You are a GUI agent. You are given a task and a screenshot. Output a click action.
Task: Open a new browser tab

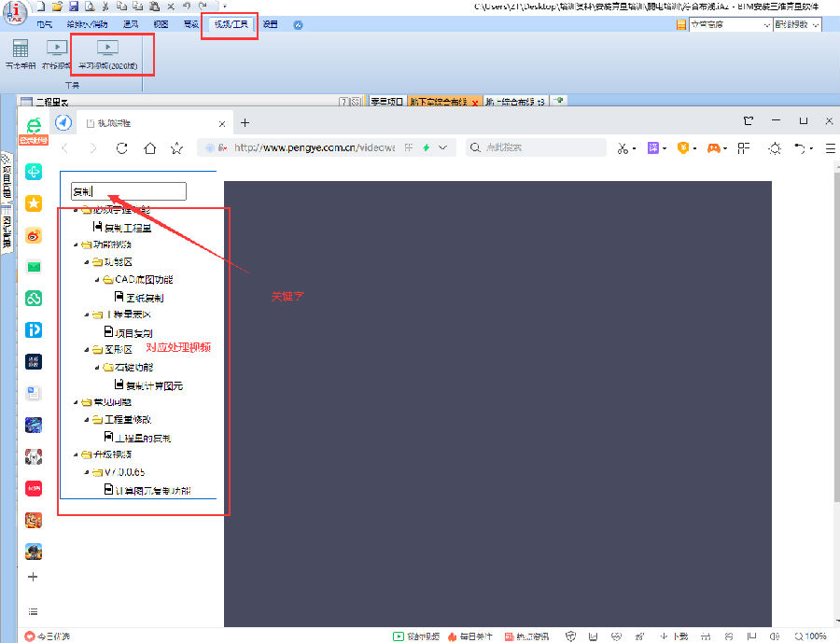point(245,122)
